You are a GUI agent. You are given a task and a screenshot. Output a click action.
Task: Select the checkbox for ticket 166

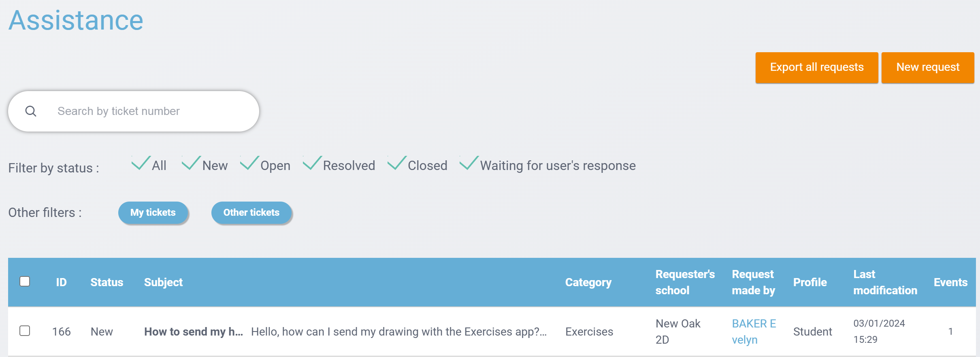25,331
